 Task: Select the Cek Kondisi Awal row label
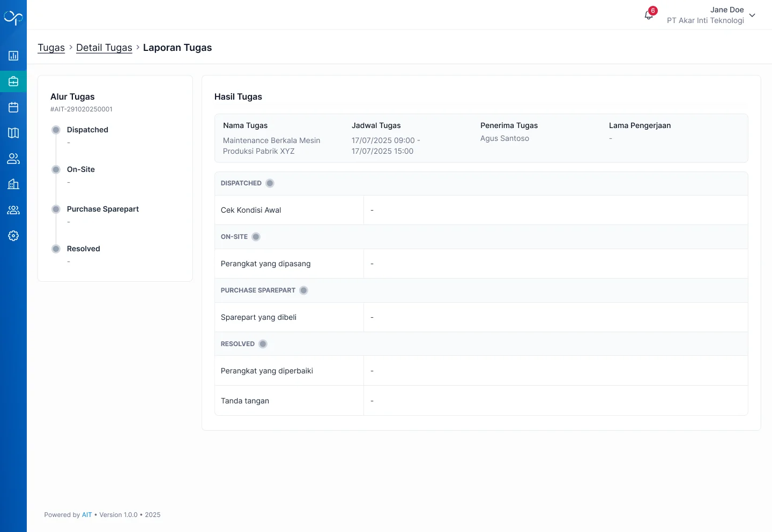point(251,210)
